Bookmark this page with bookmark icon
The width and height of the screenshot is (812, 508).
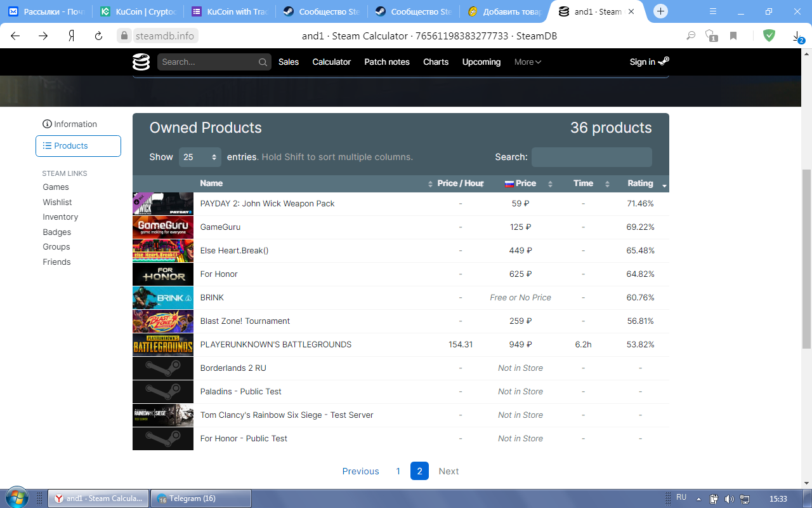point(733,36)
